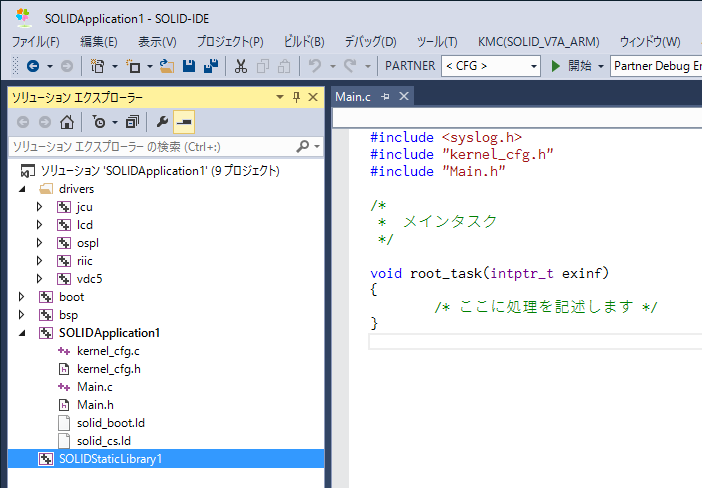
Task: Toggle the Preview Selected Items button
Action: coord(184,122)
